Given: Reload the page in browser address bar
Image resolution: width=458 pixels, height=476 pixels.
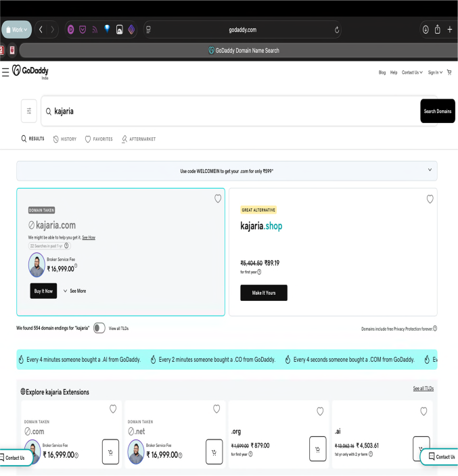Looking at the screenshot, I should coord(336,30).
